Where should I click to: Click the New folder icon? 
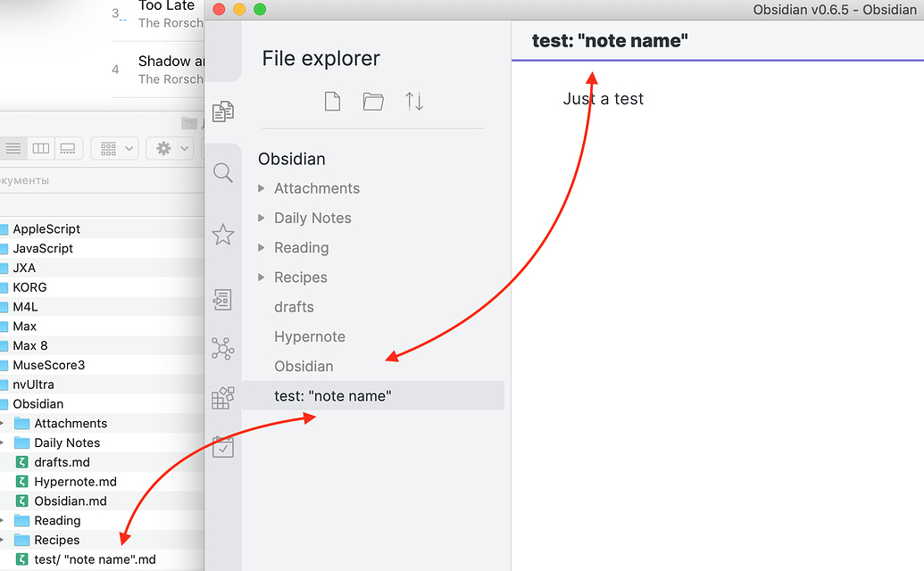(x=373, y=101)
